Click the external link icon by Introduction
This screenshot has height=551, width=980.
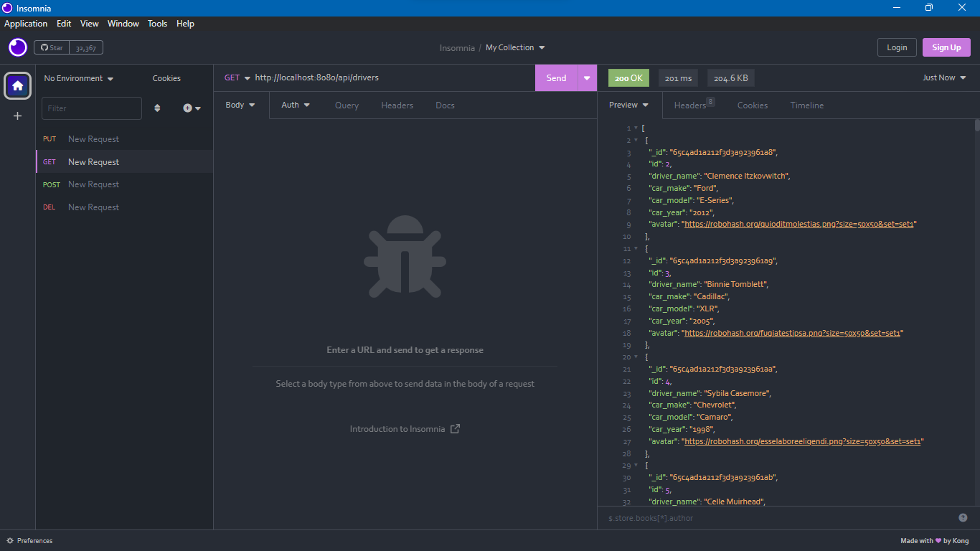tap(455, 429)
